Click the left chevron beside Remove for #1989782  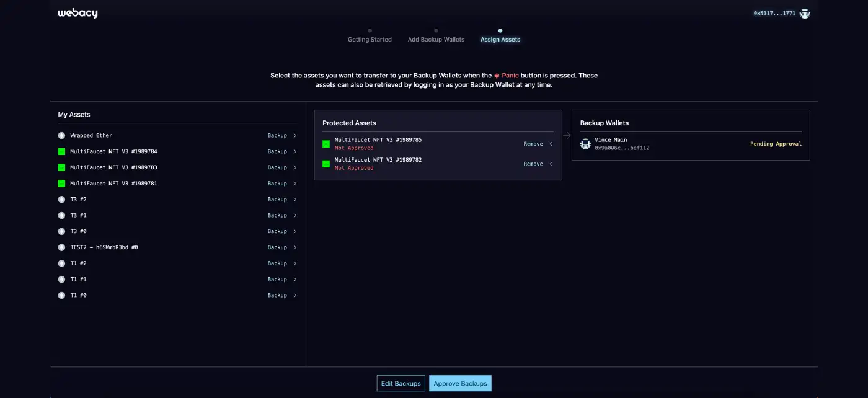click(551, 164)
